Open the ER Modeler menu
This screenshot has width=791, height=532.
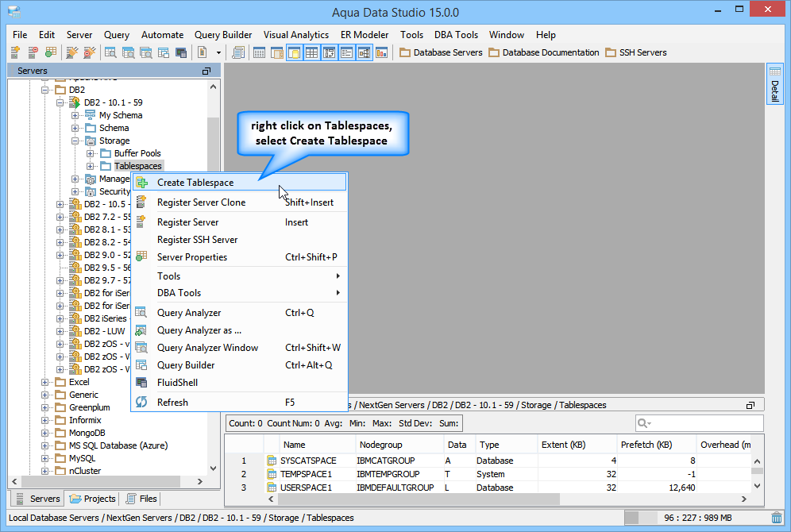(x=365, y=35)
